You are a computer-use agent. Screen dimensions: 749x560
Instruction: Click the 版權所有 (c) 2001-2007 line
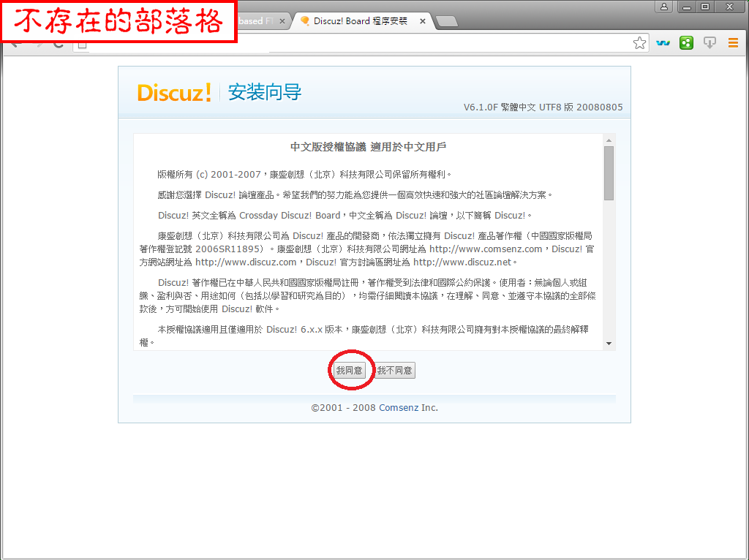pos(304,175)
